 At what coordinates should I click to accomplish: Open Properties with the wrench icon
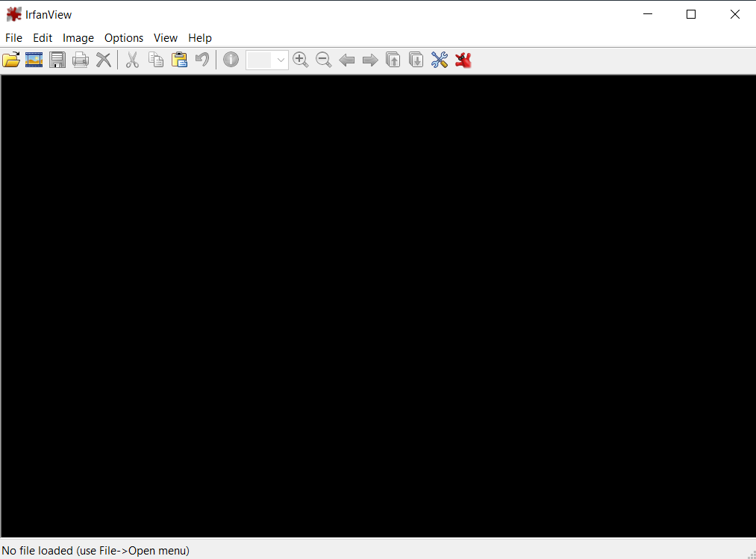click(x=439, y=60)
